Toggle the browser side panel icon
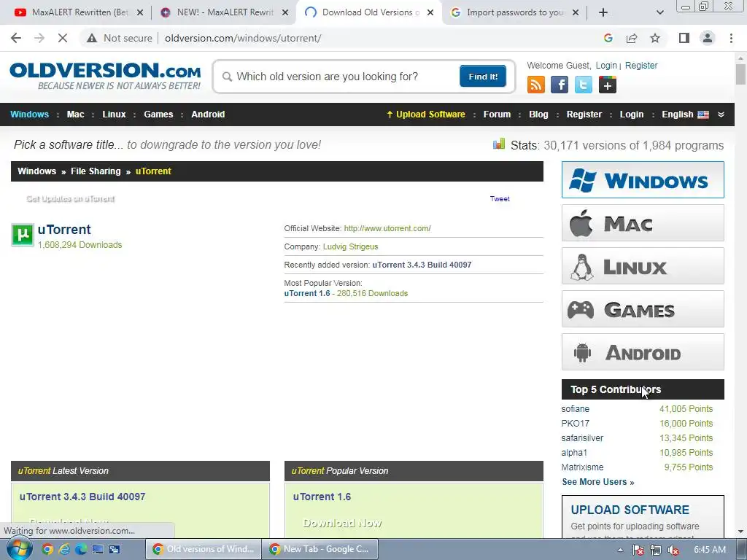Viewport: 747px width, 560px height. [x=684, y=38]
